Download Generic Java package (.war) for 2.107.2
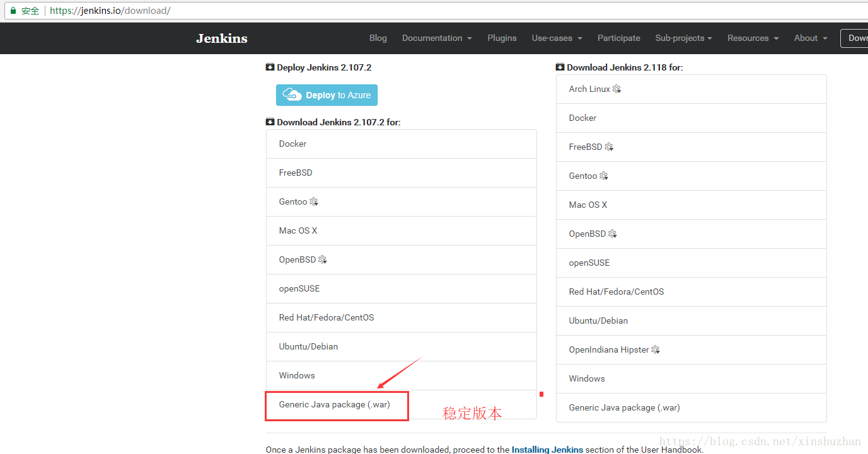This screenshot has width=868, height=454. click(402, 405)
